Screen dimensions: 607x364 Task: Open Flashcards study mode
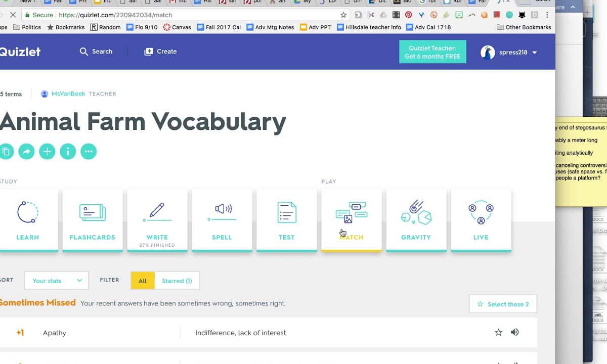point(93,220)
